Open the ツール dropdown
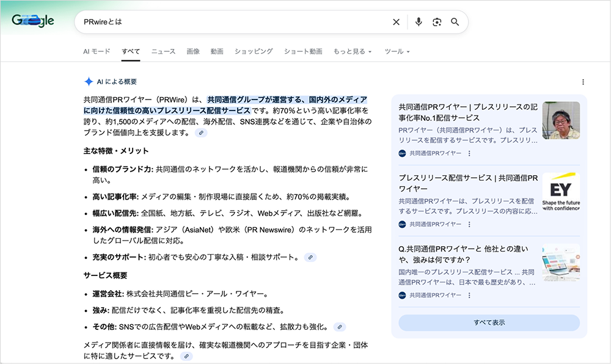Viewport: 611px width, 364px height. [x=397, y=51]
